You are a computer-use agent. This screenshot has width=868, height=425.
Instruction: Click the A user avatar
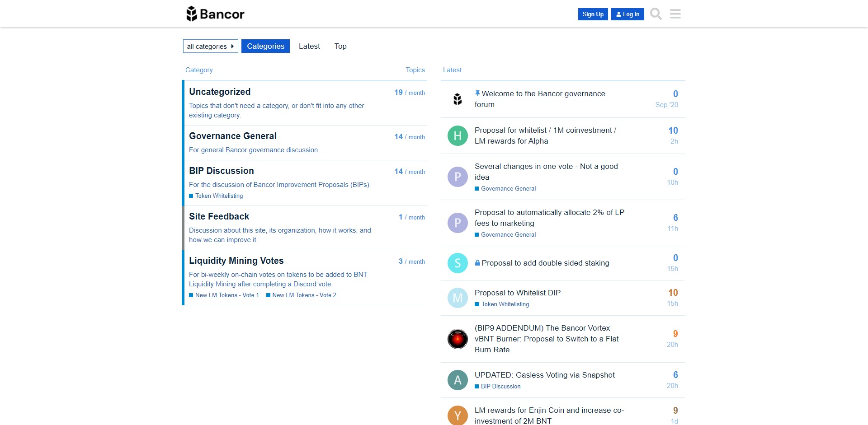tap(458, 380)
